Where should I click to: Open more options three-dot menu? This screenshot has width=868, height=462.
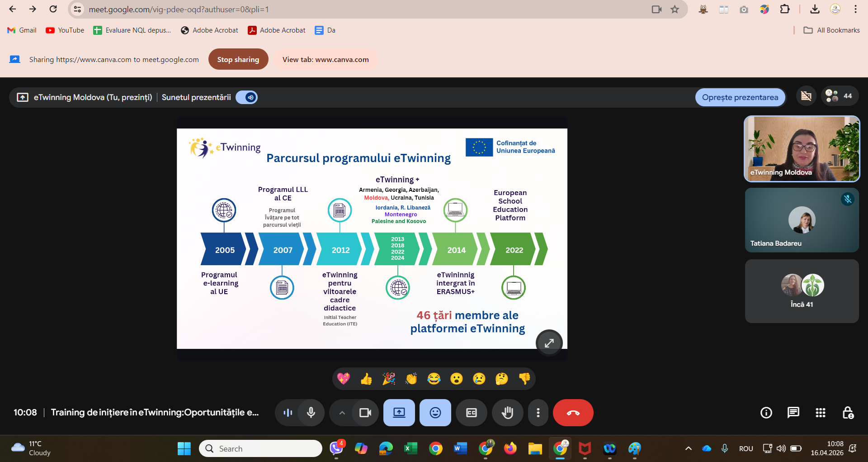[538, 413]
